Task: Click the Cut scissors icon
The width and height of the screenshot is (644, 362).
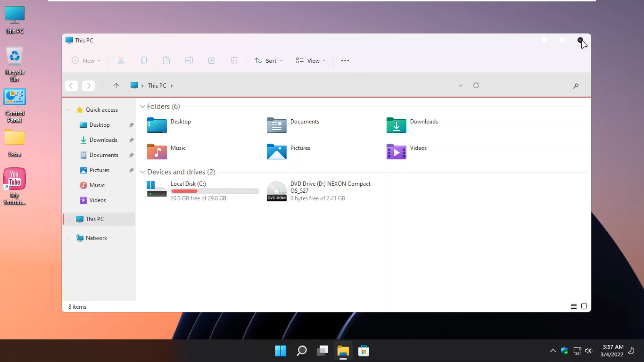Action: (121, 61)
